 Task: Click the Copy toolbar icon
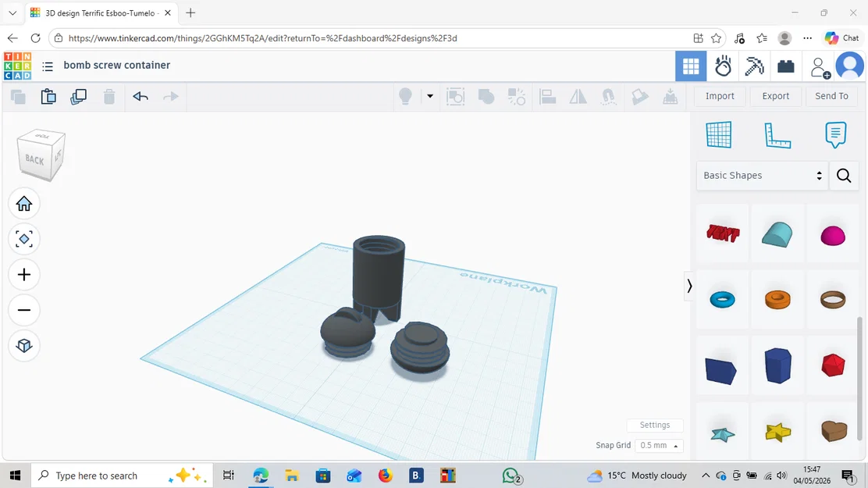click(18, 97)
